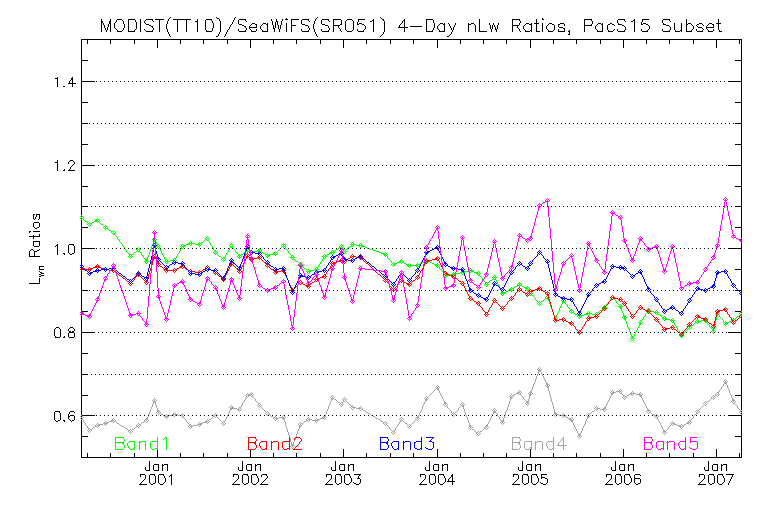
Task: Click the green Band1 legend label
Action: coord(142,444)
